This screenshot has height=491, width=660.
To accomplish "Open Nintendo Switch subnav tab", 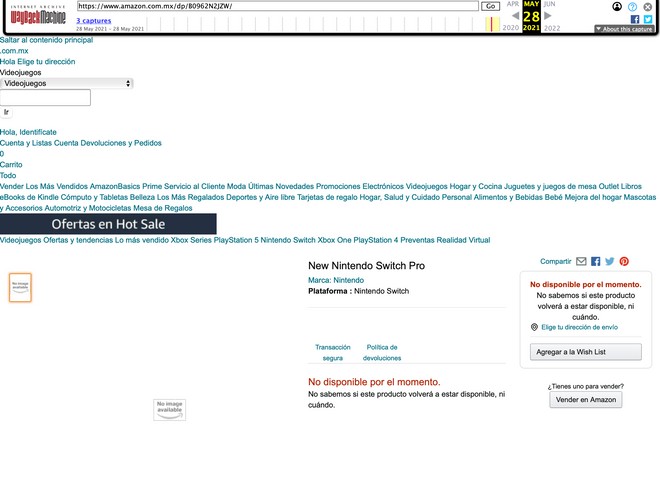I will click(288, 240).
